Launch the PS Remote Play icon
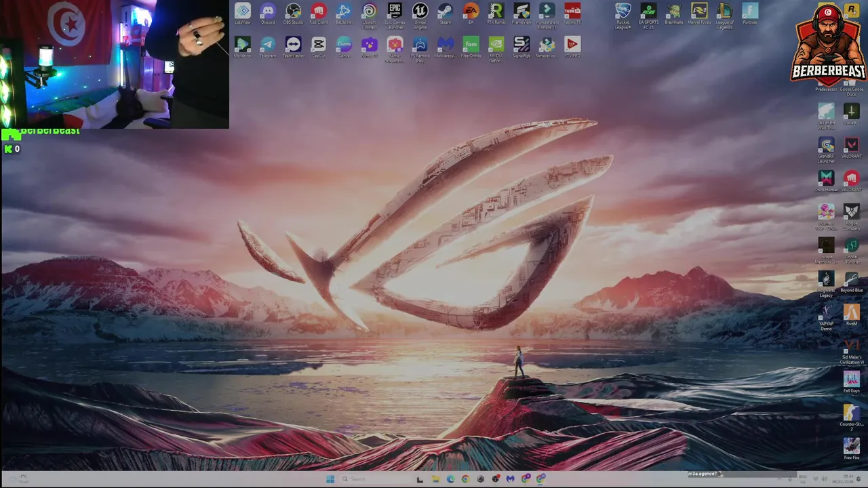This screenshot has width=868, height=488. point(420,49)
